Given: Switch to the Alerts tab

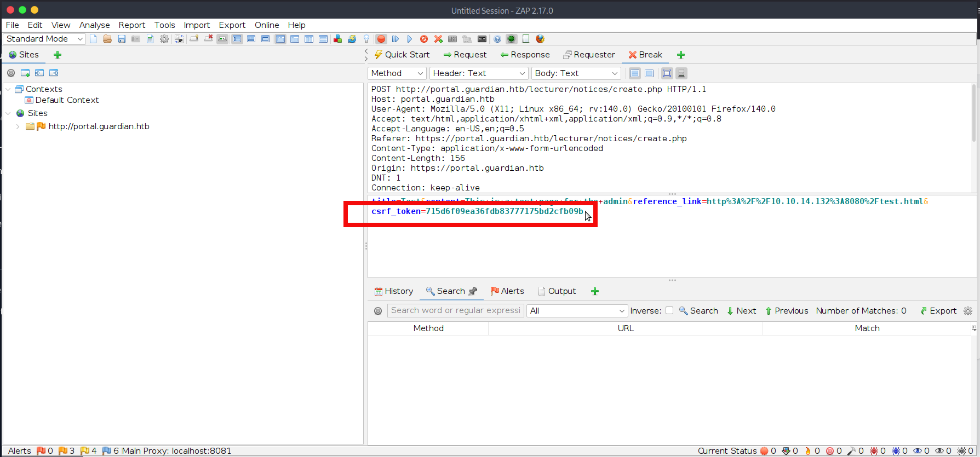Looking at the screenshot, I should [507, 291].
